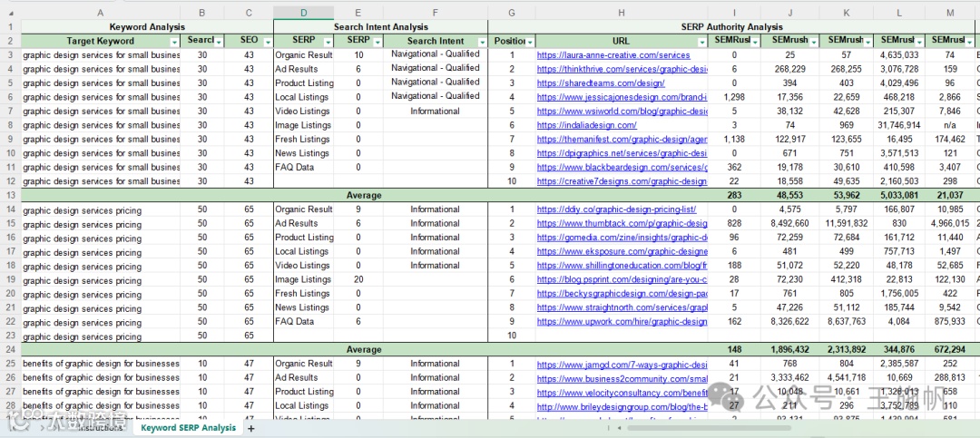Select News Listings cell in row 10

pyautogui.click(x=303, y=153)
